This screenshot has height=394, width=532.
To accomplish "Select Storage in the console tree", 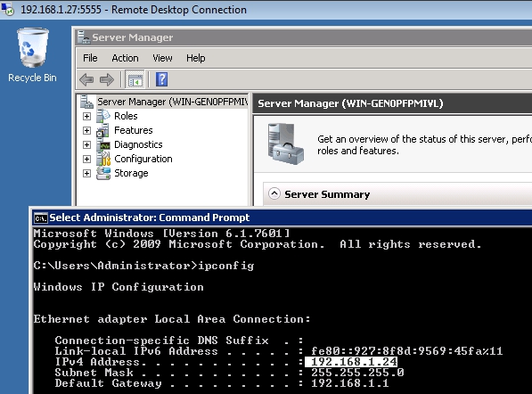I will click(x=131, y=173).
